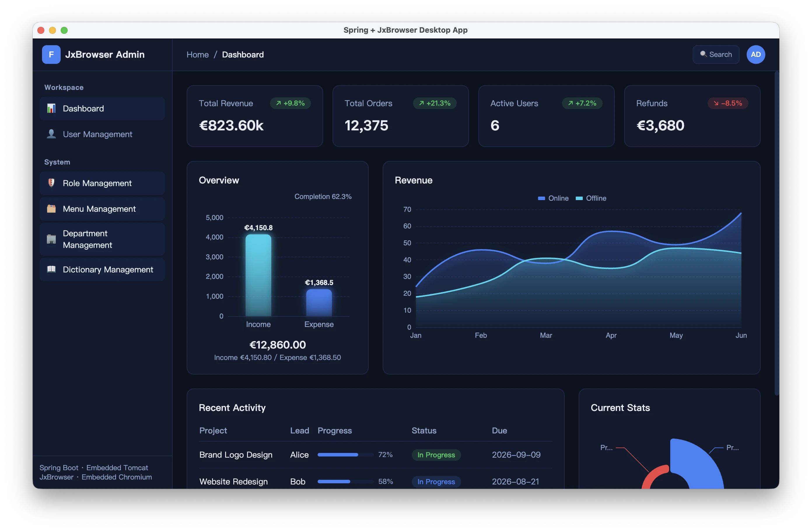The height and width of the screenshot is (532, 812).
Task: Click the Progress column header
Action: click(x=334, y=430)
